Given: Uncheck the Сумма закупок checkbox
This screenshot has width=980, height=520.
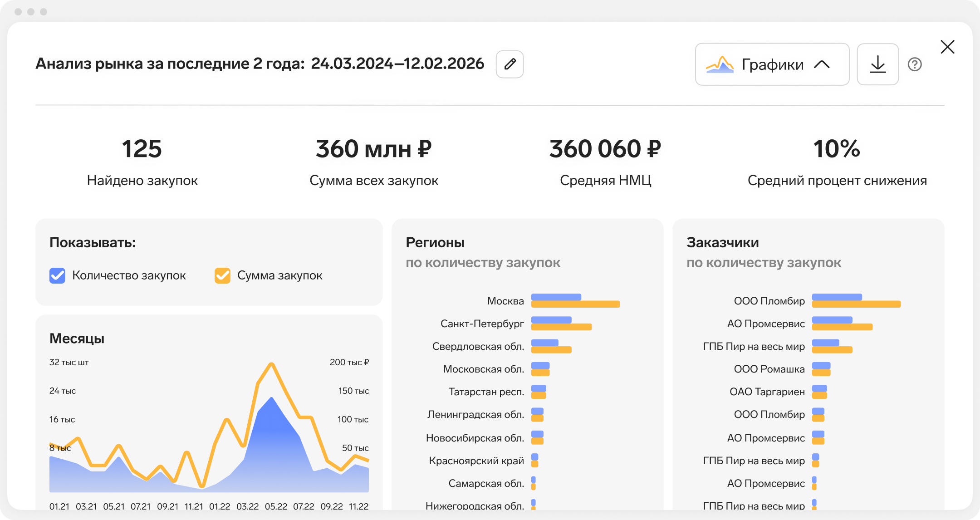Looking at the screenshot, I should (x=222, y=275).
